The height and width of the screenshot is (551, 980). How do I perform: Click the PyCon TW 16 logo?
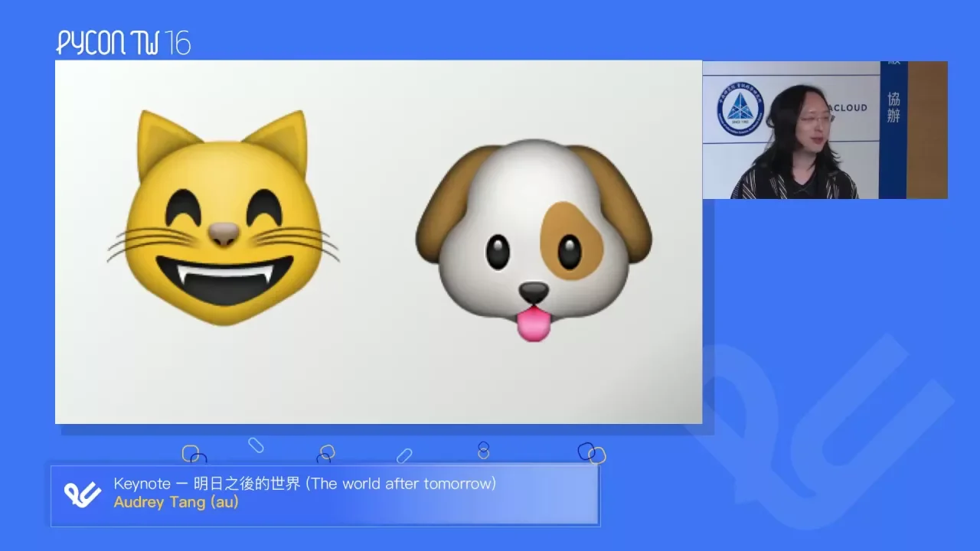click(x=123, y=43)
